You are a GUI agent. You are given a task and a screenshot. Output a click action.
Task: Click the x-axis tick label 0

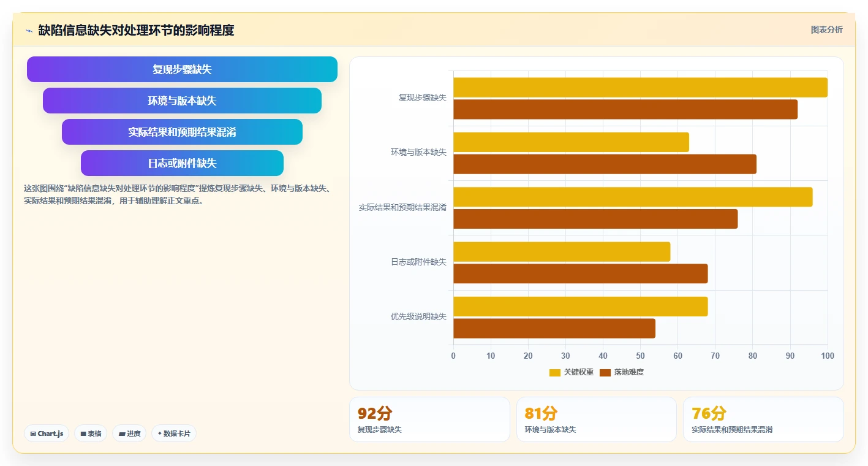(453, 356)
